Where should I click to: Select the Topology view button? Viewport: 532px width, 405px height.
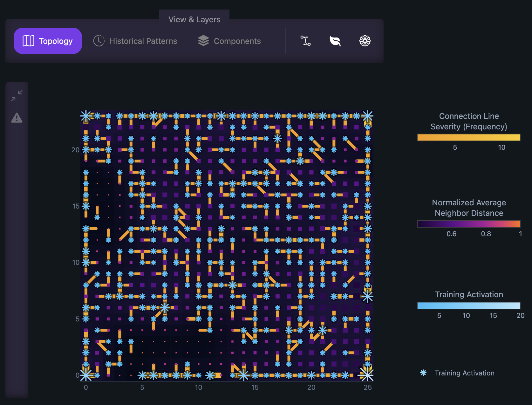[x=48, y=41]
